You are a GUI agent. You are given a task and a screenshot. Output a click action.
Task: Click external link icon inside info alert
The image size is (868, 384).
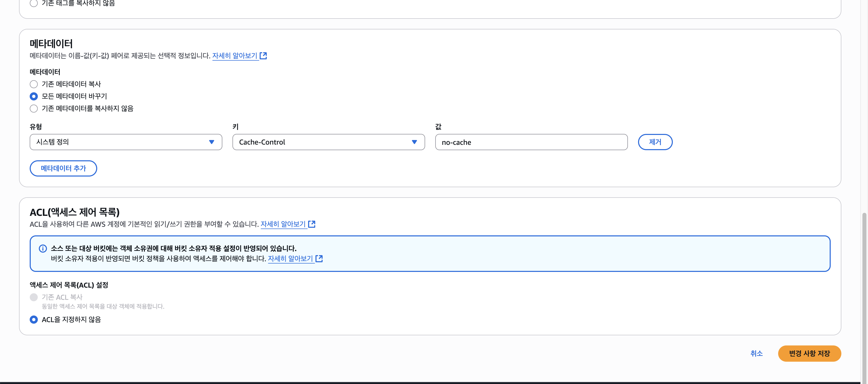coord(319,258)
